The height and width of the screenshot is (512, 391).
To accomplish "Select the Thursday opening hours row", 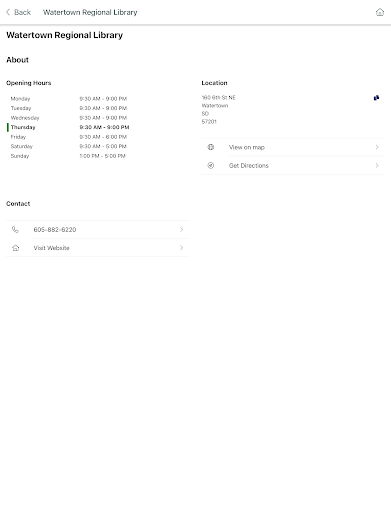I will (x=68, y=127).
